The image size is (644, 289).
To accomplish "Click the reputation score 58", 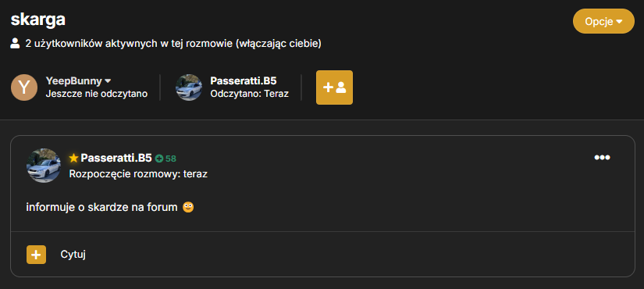I will pyautogui.click(x=171, y=159).
